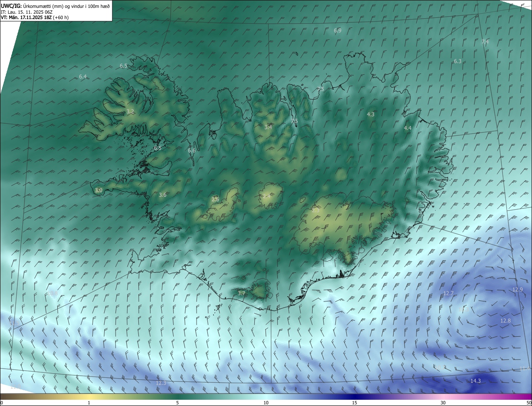Select the 'VT: Mán. 17.11.2025 18Z (+60 h)' line
Image resolution: width=532 pixels, height=406 pixels.
pos(35,17)
